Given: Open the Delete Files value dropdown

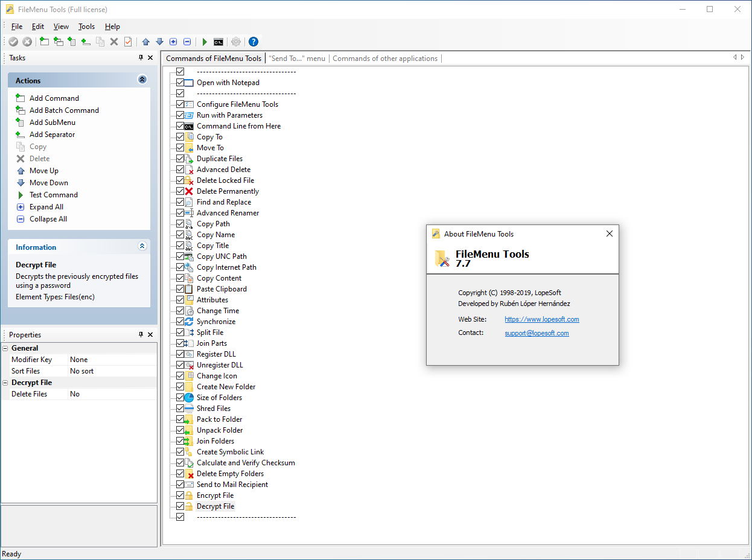Looking at the screenshot, I should pyautogui.click(x=112, y=394).
